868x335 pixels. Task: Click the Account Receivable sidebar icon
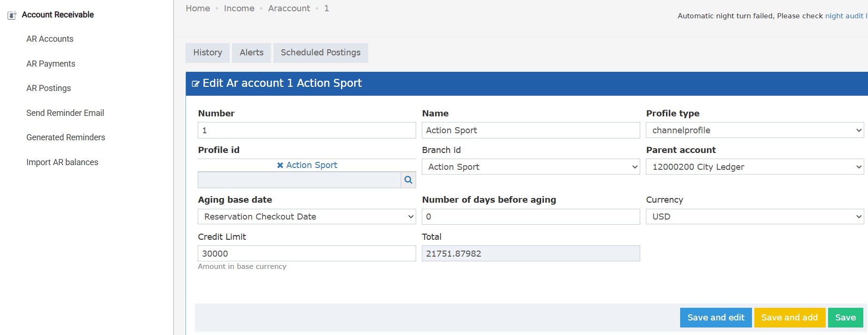[12, 15]
